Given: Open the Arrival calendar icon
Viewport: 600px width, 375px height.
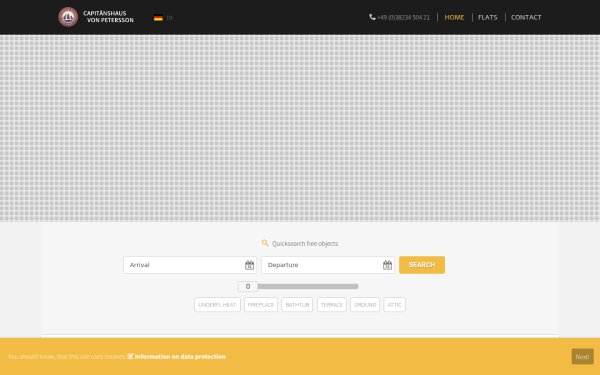Looking at the screenshot, I should click(249, 265).
